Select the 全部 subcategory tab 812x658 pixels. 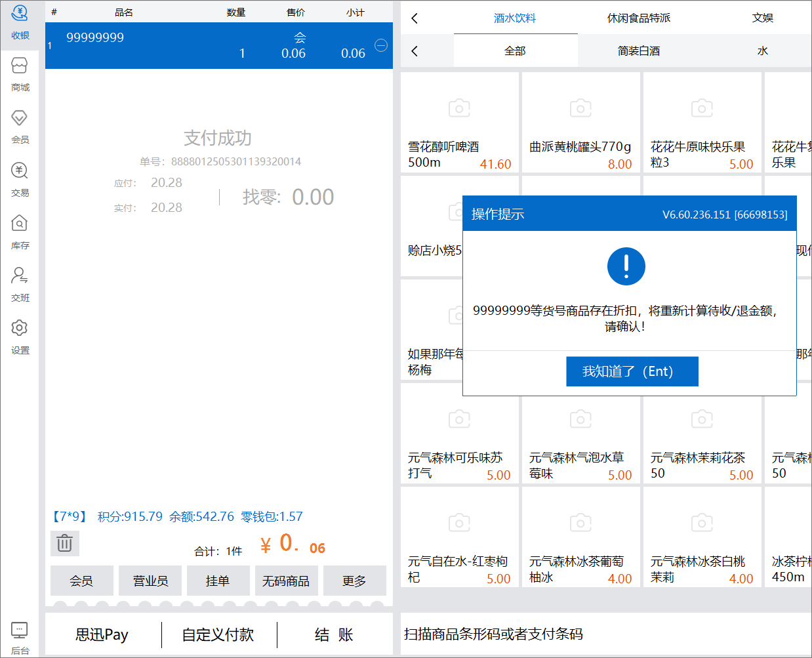click(515, 51)
